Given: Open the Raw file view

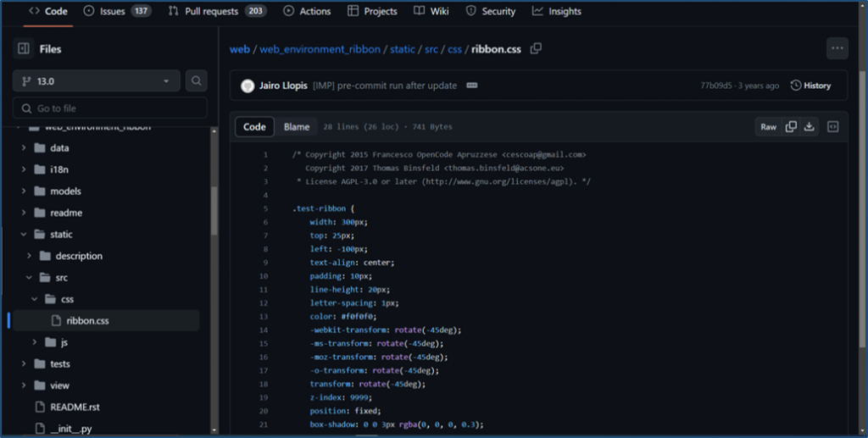Looking at the screenshot, I should (x=768, y=126).
